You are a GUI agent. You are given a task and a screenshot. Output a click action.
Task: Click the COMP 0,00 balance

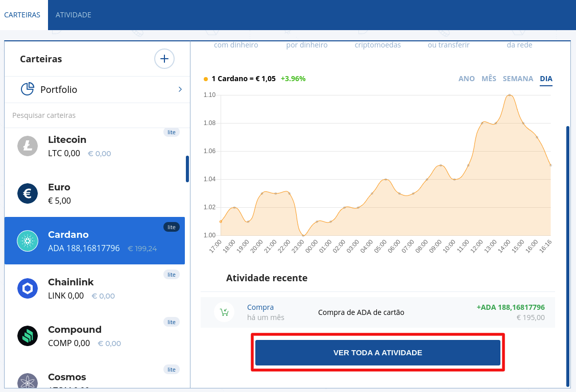pyautogui.click(x=69, y=343)
